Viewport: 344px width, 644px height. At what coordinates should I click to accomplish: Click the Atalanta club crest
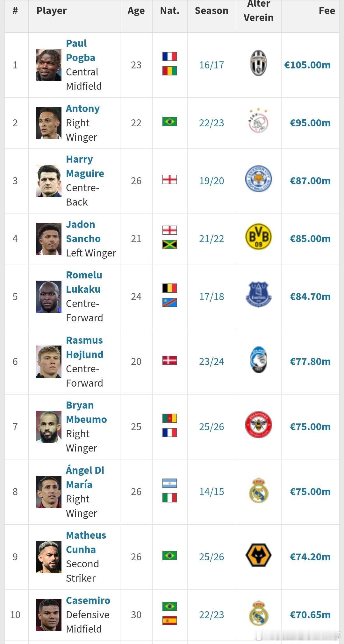click(258, 360)
